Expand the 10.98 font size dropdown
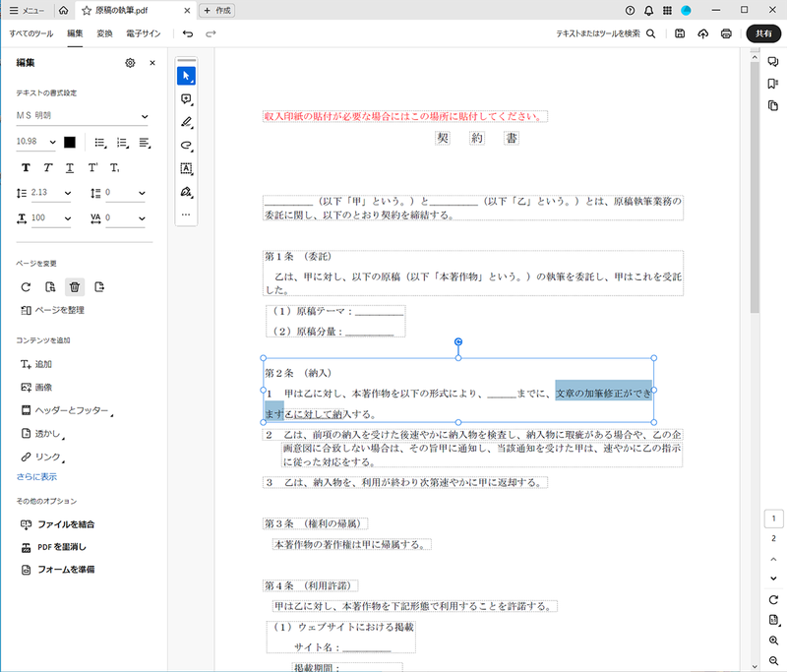This screenshot has height=672, width=787. tap(52, 142)
